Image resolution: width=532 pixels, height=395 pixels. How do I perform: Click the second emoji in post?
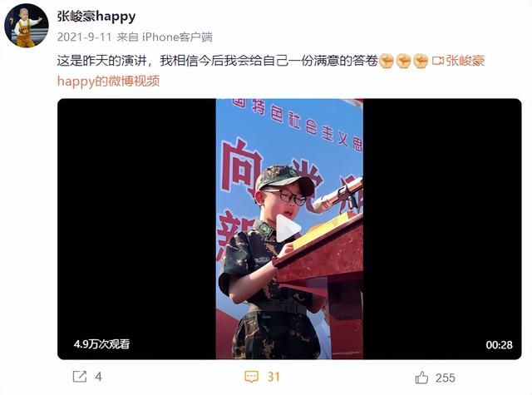[x=403, y=61]
